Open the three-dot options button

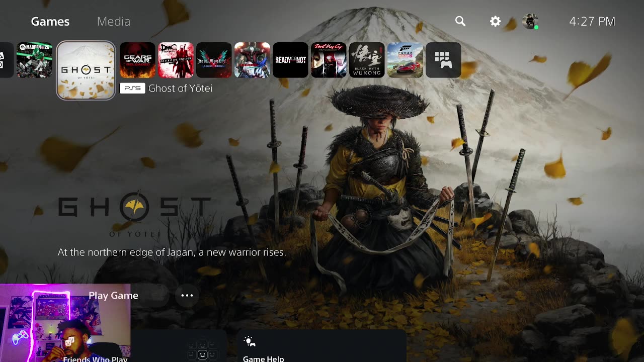[187, 296]
